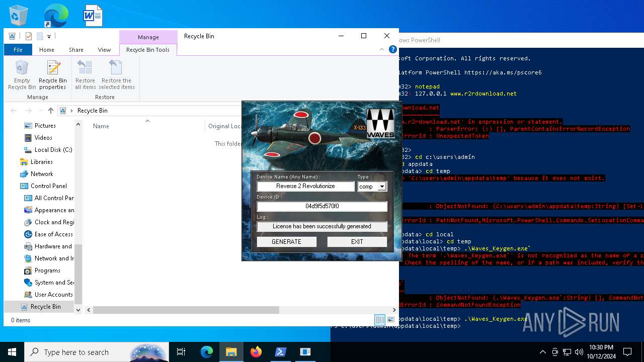Open Recycle Bin properties
This screenshot has width=644, height=362.
tap(52, 74)
